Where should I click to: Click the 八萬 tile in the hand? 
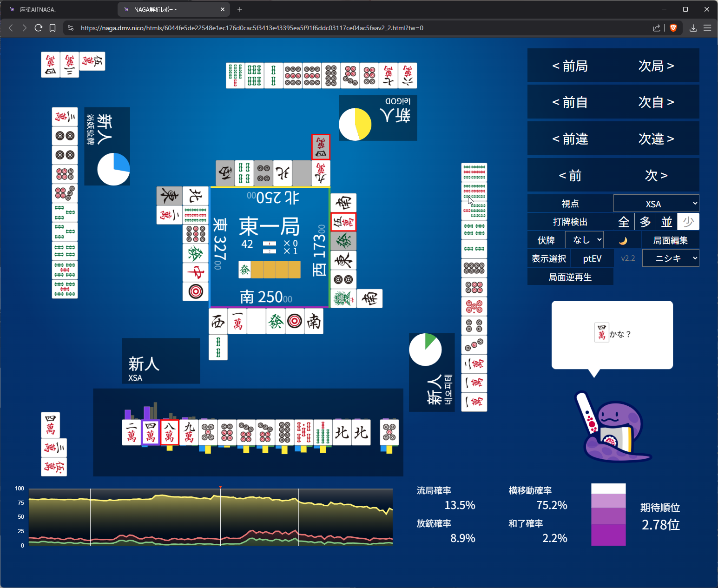tap(170, 433)
